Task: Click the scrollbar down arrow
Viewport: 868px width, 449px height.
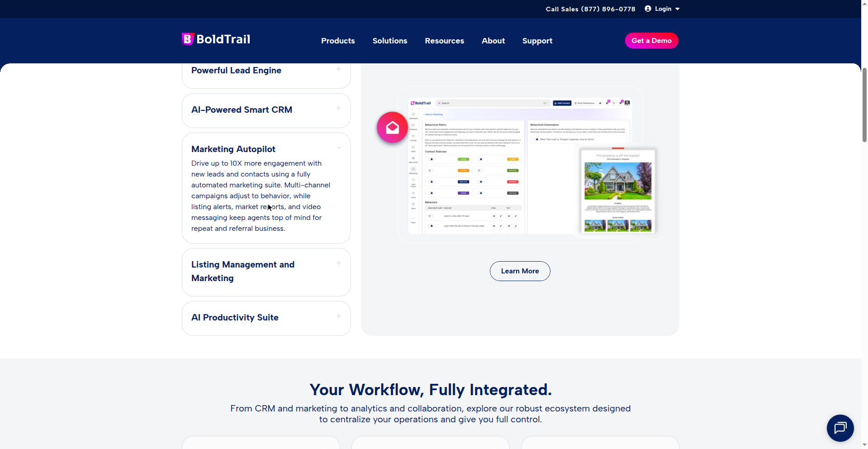Action: point(864,445)
